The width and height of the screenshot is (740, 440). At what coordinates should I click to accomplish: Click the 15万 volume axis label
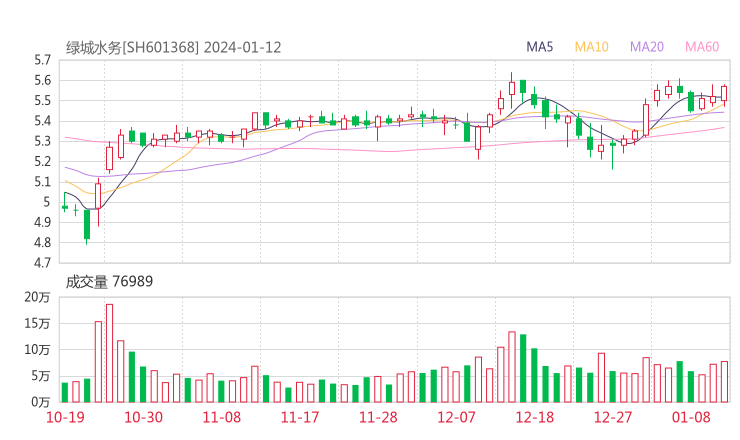[x=37, y=323]
